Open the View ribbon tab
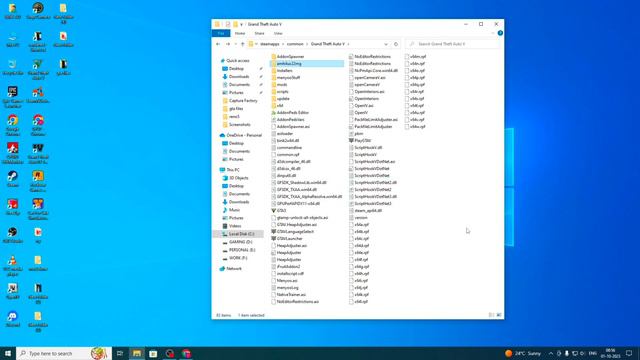 click(278, 33)
